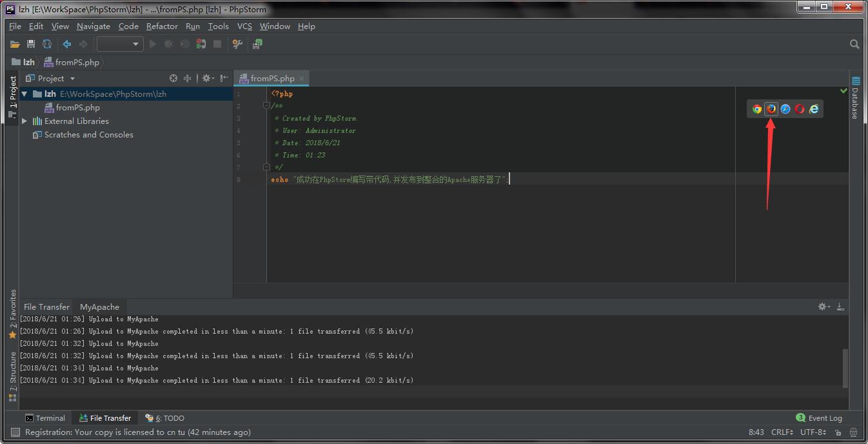The width and height of the screenshot is (868, 444).
Task: Open Project panel gear settings
Action: [208, 78]
